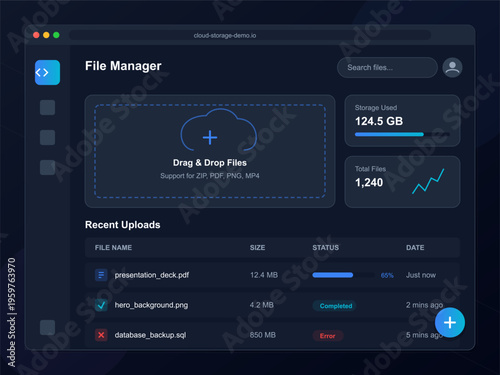Sort by the DATE column header
The image size is (500, 375).
point(415,248)
